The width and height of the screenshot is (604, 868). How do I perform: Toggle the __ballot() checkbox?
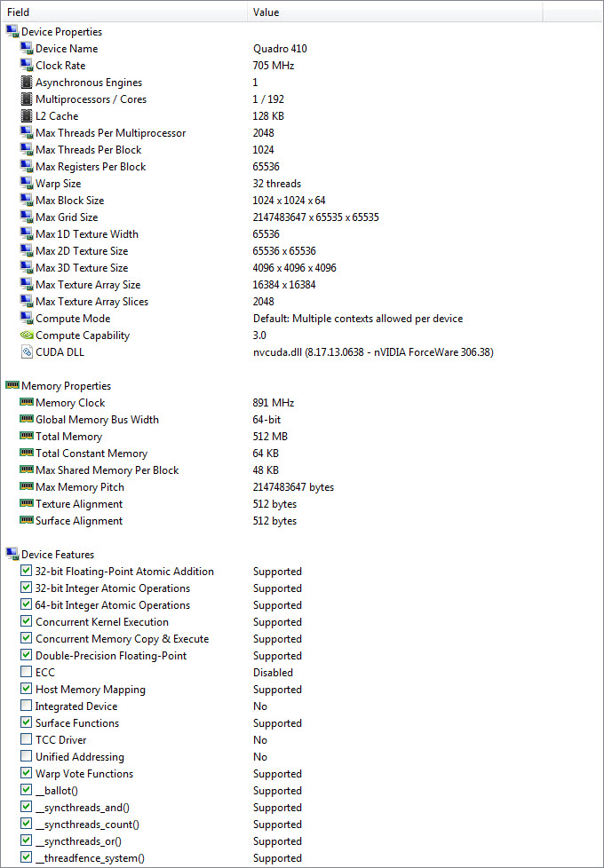(x=26, y=790)
